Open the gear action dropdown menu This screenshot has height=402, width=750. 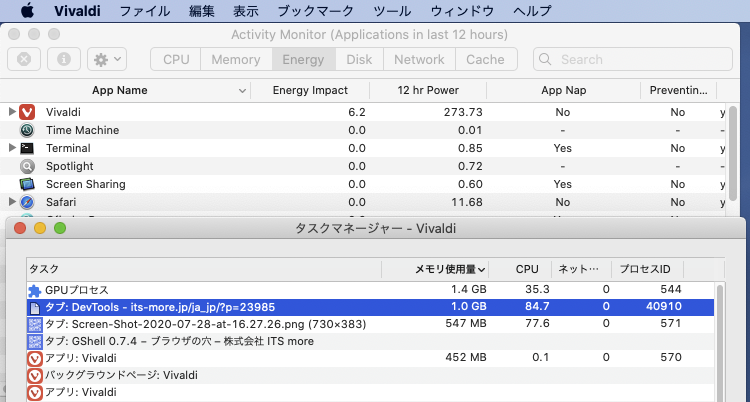click(x=106, y=59)
